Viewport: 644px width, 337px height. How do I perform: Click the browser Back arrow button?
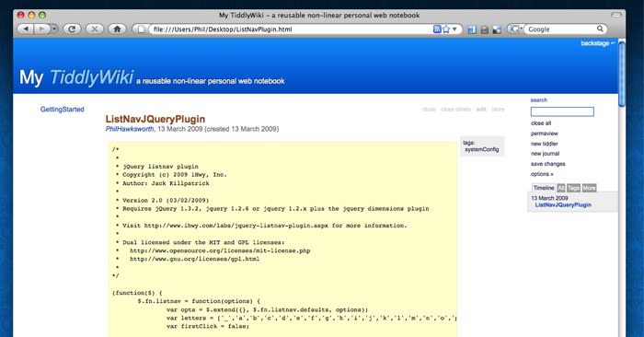26,29
